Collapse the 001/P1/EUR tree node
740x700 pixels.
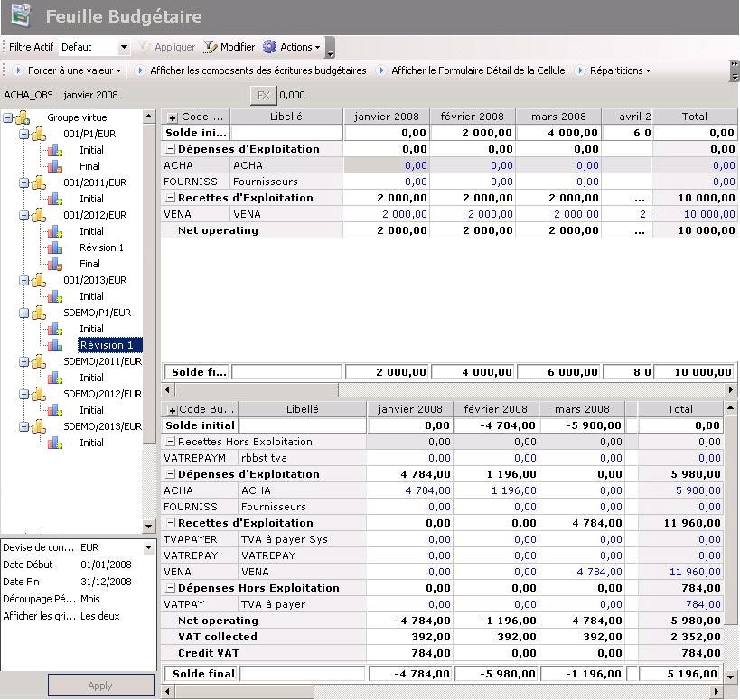24,134
